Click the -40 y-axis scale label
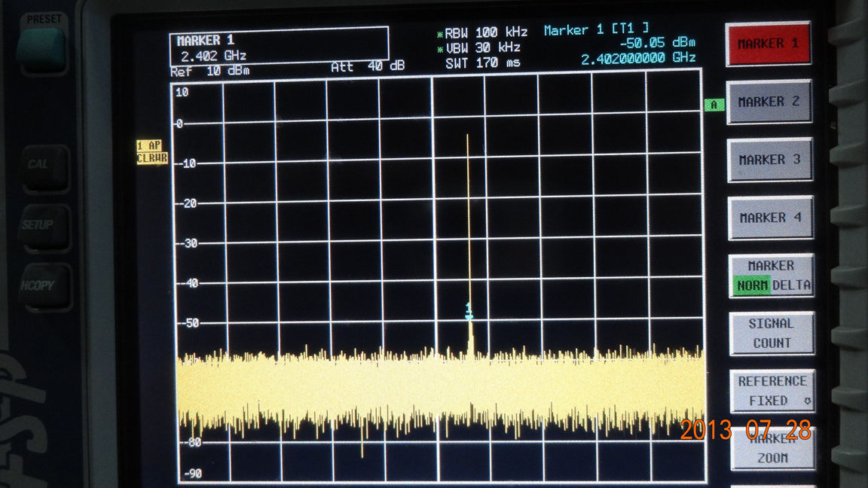The width and height of the screenshot is (868, 488). [188, 283]
